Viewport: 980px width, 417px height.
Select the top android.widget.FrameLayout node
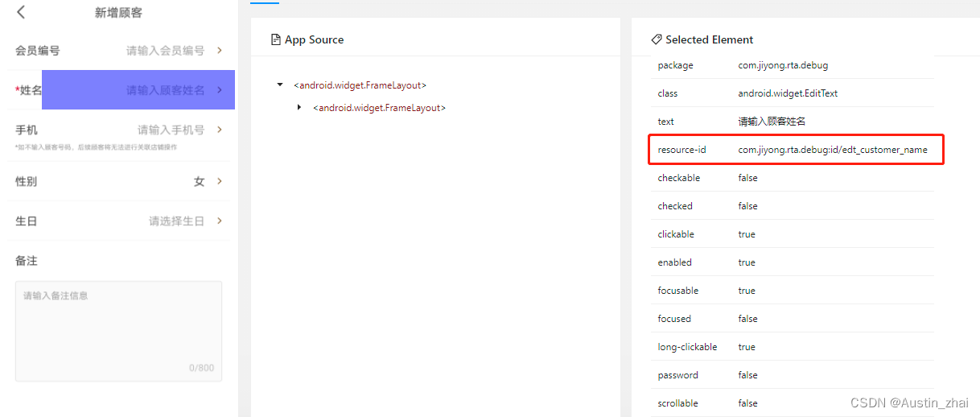tap(360, 85)
